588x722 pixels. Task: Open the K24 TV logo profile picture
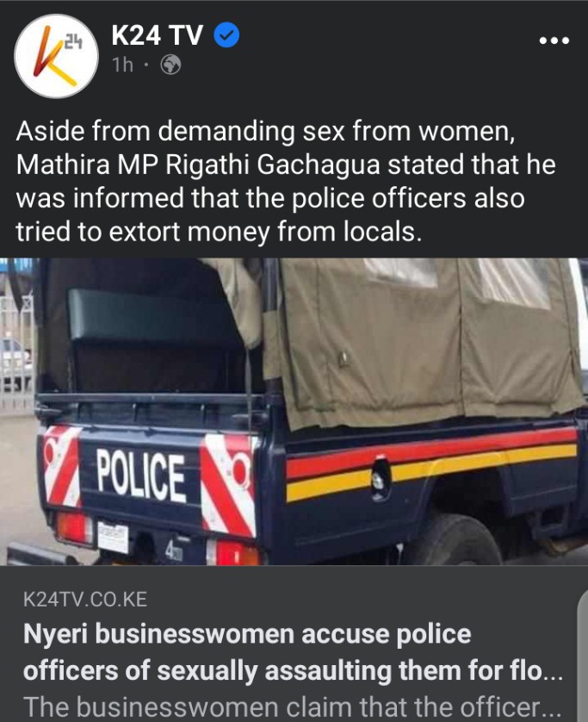[x=57, y=56]
